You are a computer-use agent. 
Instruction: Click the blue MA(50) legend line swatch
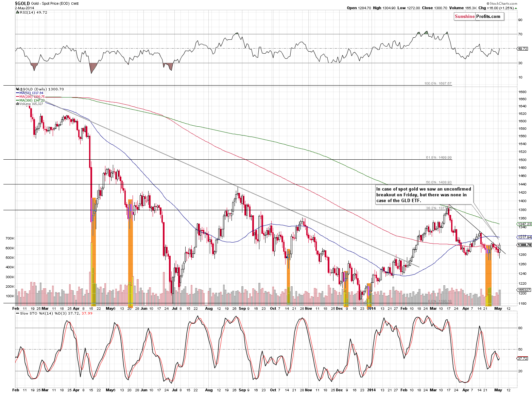pyautogui.click(x=17, y=93)
